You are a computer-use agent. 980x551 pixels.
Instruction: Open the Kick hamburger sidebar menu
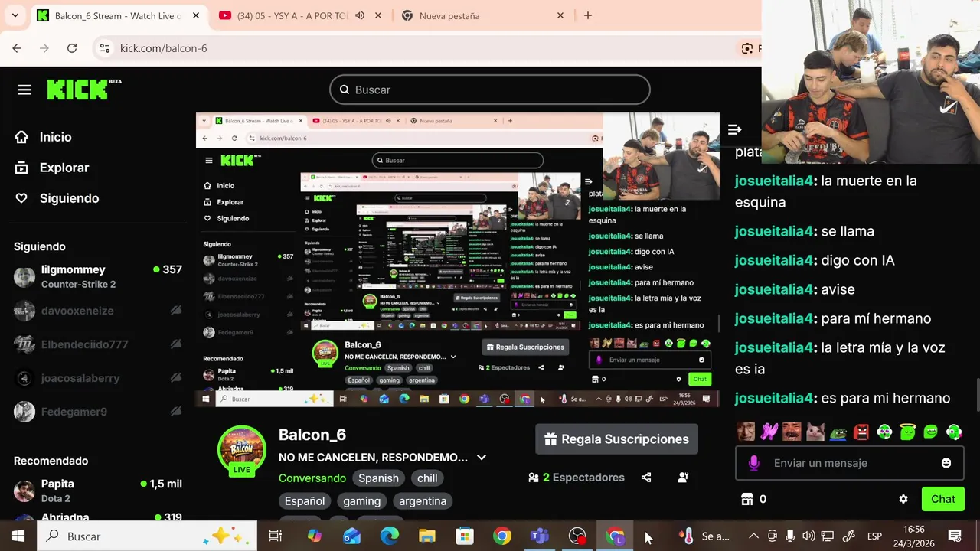(x=24, y=90)
